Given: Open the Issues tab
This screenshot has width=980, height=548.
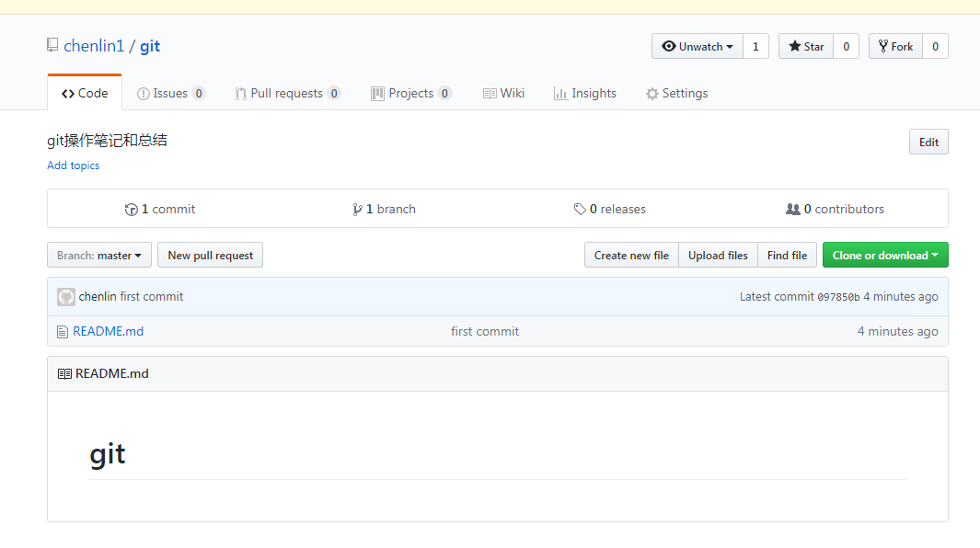Looking at the screenshot, I should click(x=170, y=93).
